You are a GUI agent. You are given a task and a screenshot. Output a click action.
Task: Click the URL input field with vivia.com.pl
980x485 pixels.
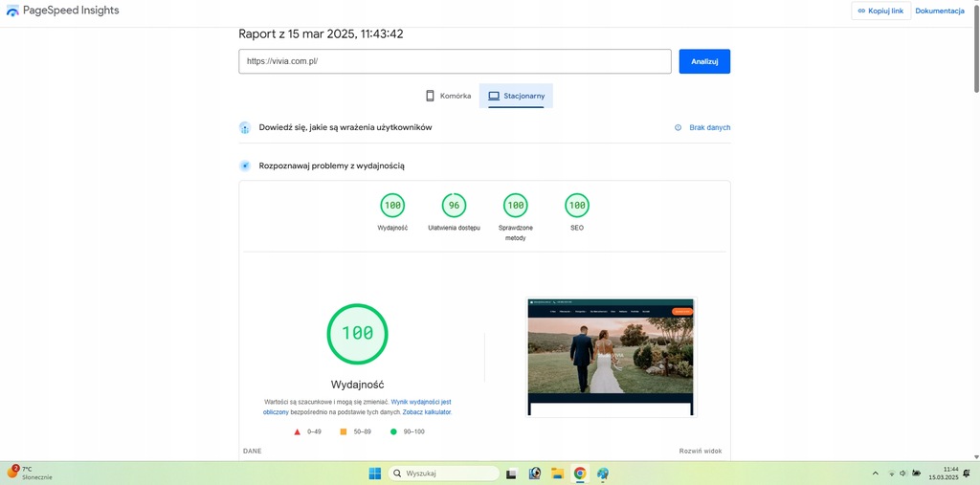[x=455, y=61]
